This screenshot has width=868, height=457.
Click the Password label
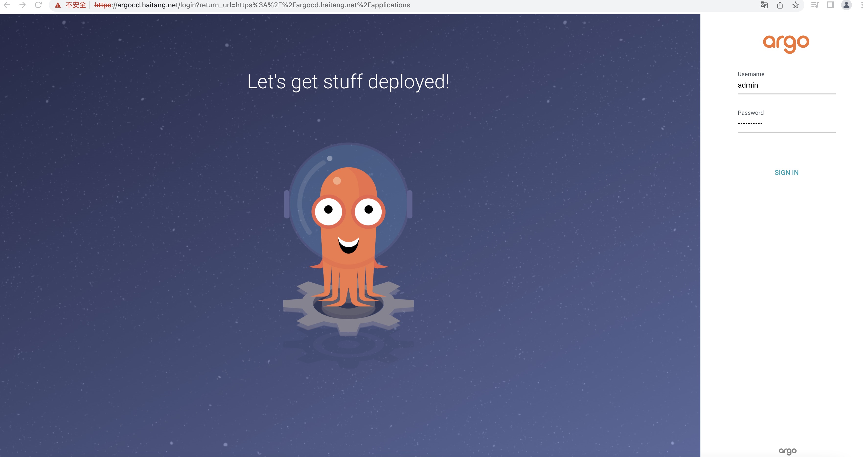[x=750, y=113]
